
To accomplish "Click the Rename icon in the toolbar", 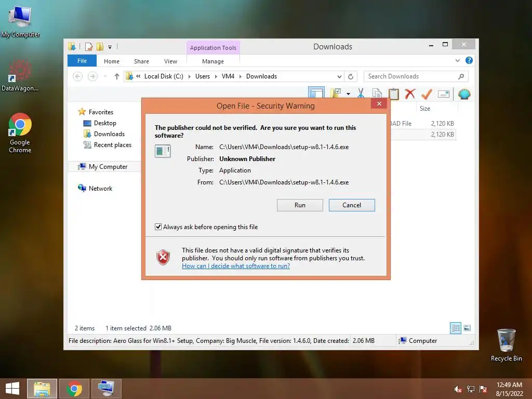I will pyautogui.click(x=444, y=94).
